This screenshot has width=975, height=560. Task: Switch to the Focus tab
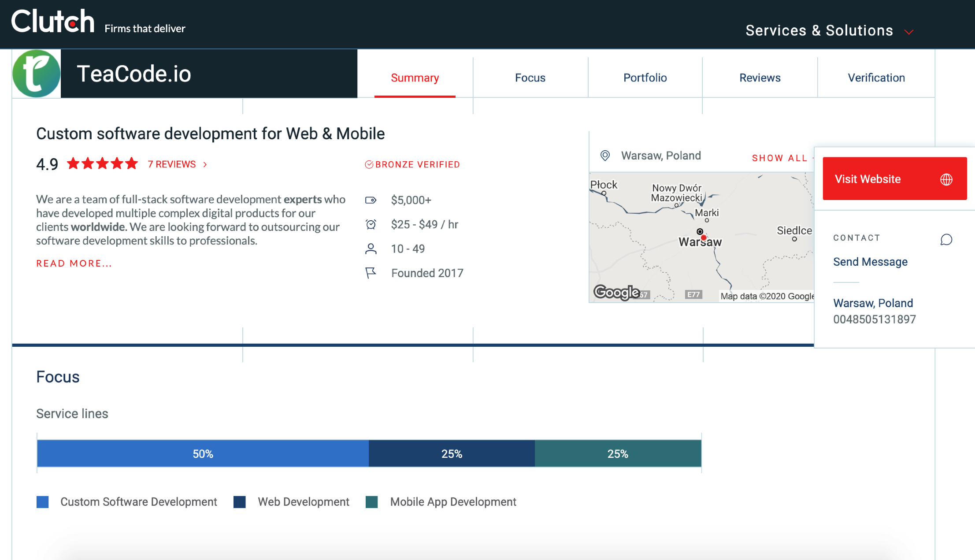point(530,78)
